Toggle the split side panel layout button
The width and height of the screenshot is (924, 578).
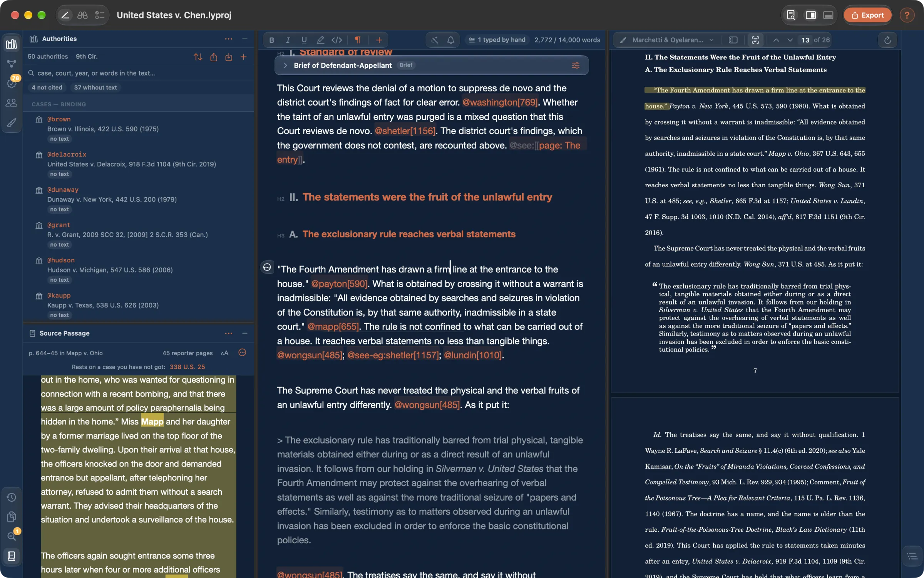[810, 15]
